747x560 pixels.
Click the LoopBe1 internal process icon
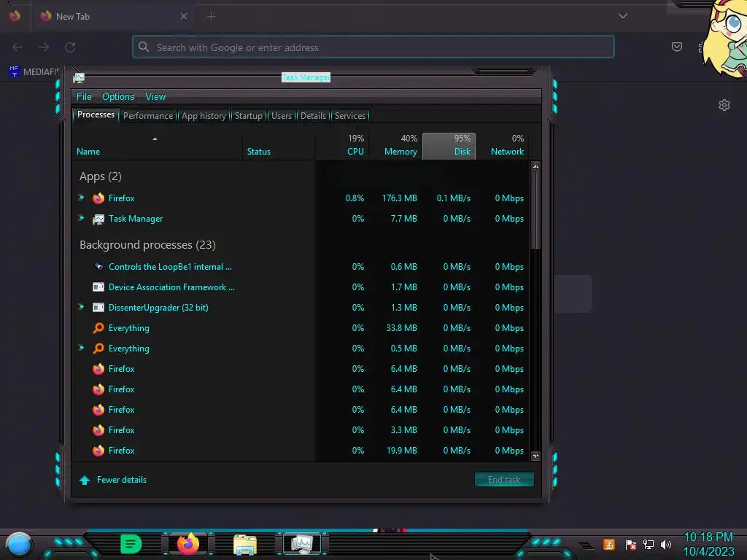click(98, 267)
